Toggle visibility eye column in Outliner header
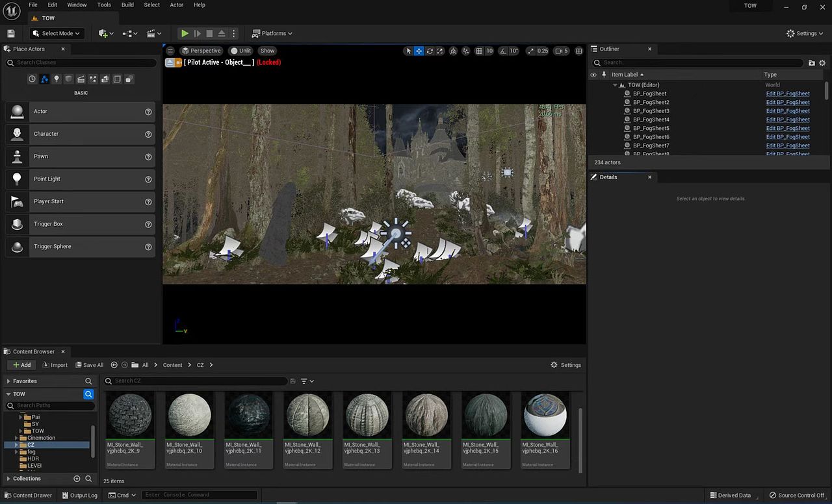The image size is (832, 504). point(593,75)
